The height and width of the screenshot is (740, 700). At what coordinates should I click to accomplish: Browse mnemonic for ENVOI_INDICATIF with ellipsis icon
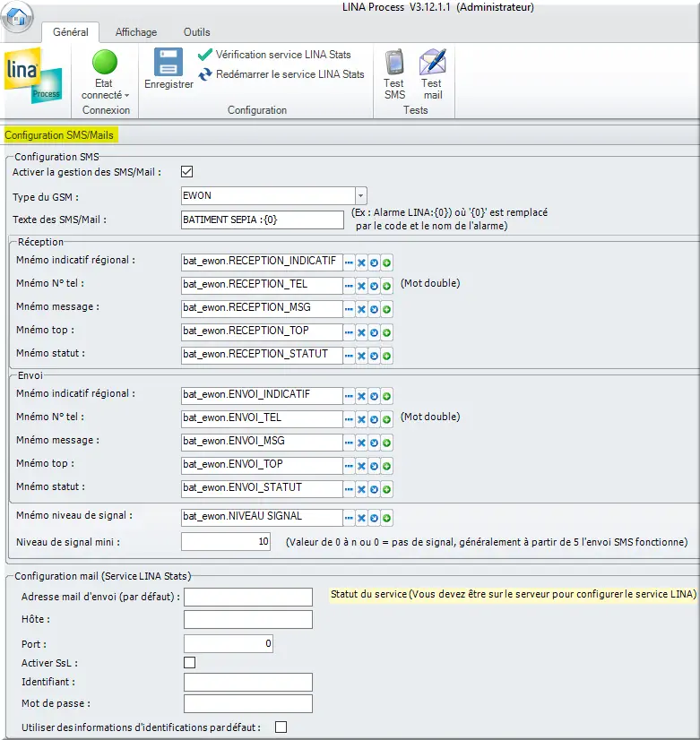tap(349, 396)
